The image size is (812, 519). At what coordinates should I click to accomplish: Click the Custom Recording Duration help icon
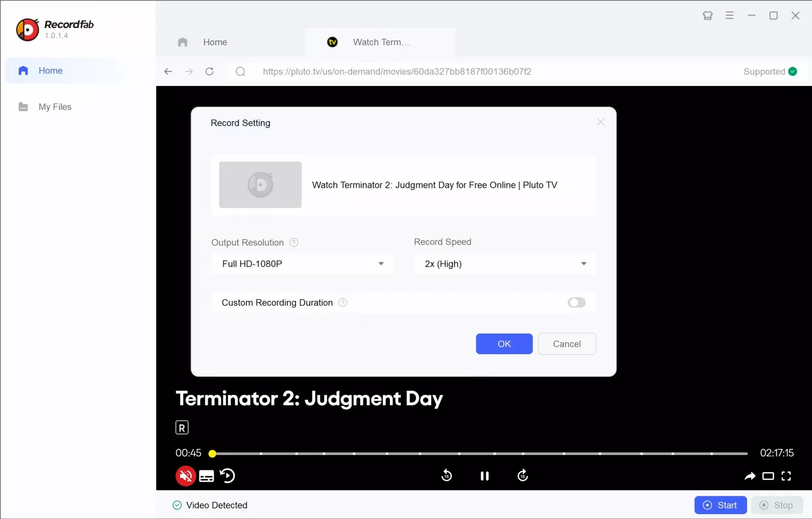(343, 303)
